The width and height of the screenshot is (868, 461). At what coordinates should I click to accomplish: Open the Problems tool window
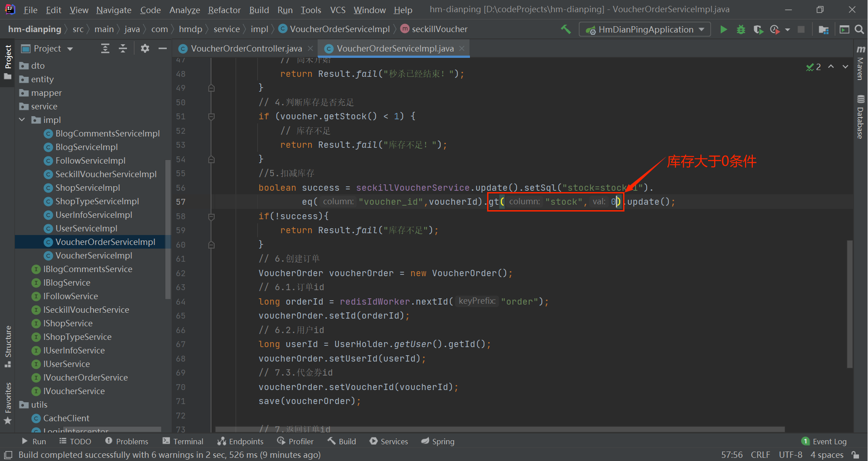(127, 442)
